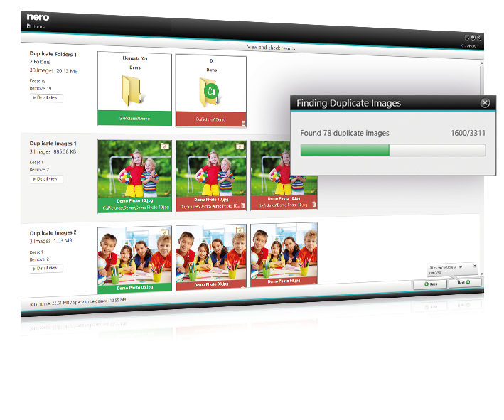Click the Next button
The height and width of the screenshot is (420, 504).
(x=465, y=282)
